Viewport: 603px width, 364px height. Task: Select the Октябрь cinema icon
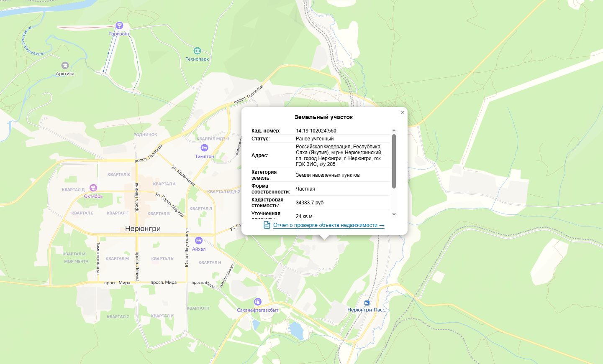click(93, 188)
